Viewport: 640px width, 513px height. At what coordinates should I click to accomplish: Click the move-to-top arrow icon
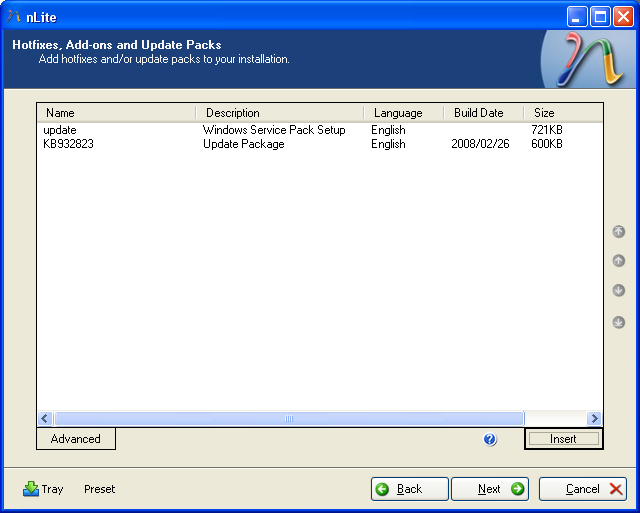tap(619, 231)
